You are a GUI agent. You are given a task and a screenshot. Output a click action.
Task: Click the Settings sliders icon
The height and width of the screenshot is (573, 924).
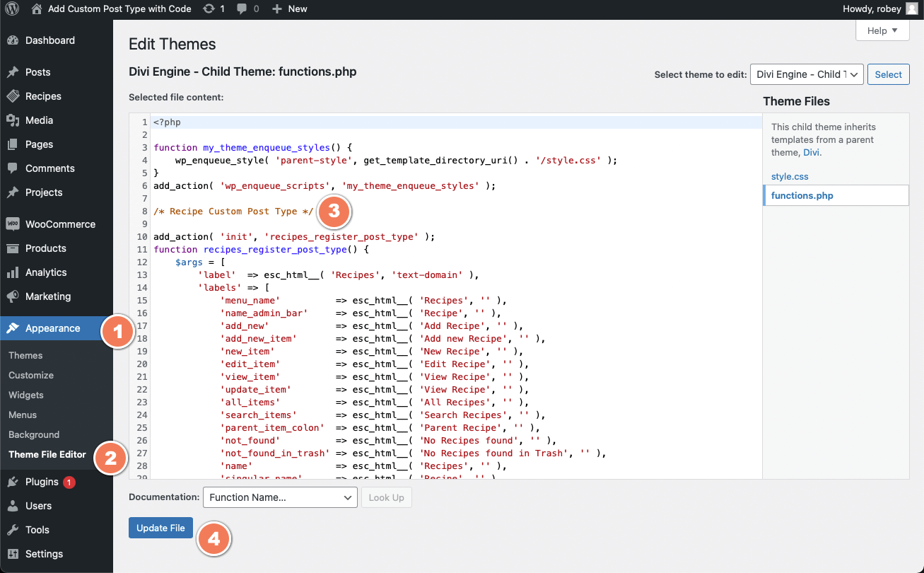pyautogui.click(x=13, y=554)
